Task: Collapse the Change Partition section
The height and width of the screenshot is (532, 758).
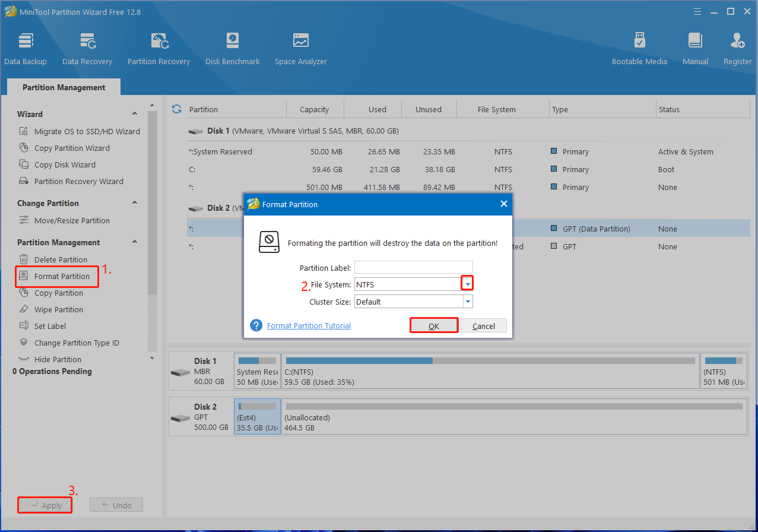Action: 135,203
